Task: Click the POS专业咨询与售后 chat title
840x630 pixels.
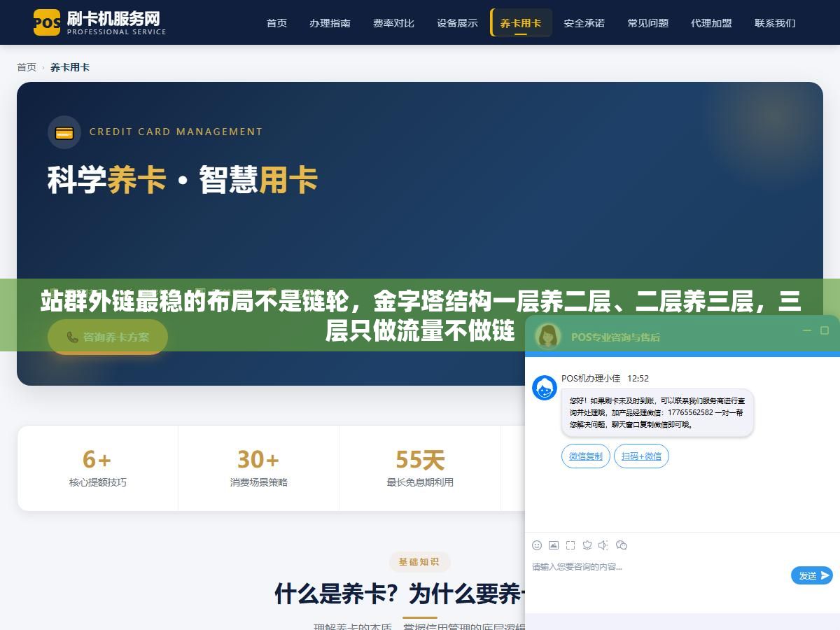Action: (x=615, y=337)
